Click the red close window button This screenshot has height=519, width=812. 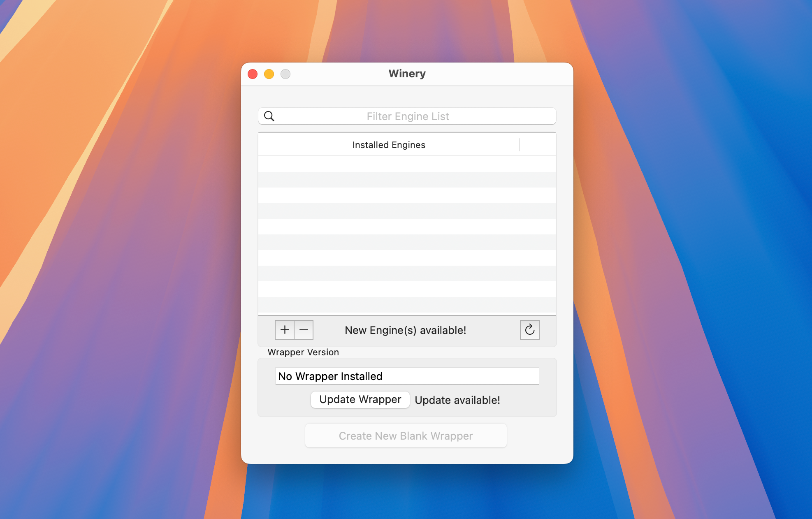[x=253, y=73]
